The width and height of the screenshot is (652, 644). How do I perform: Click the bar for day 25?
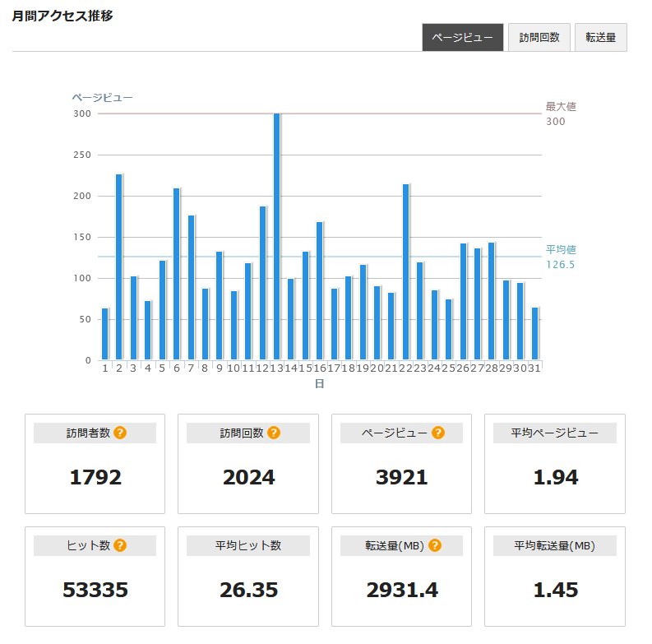[448, 330]
